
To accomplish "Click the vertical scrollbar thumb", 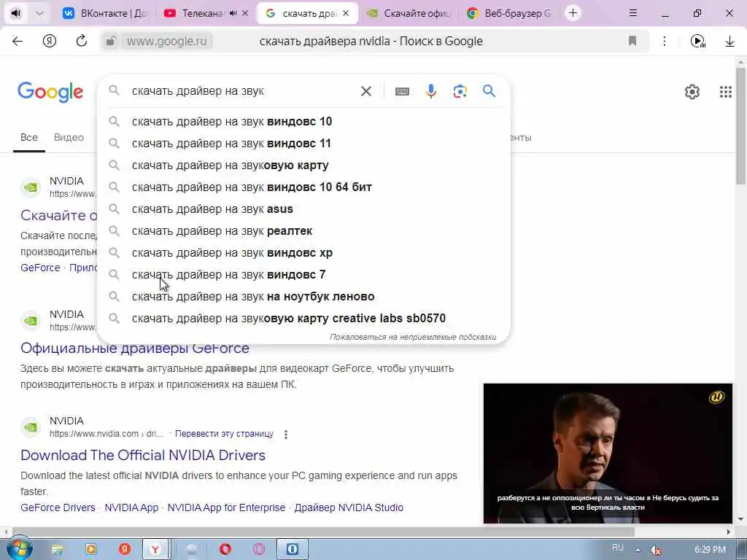I will point(740,126).
